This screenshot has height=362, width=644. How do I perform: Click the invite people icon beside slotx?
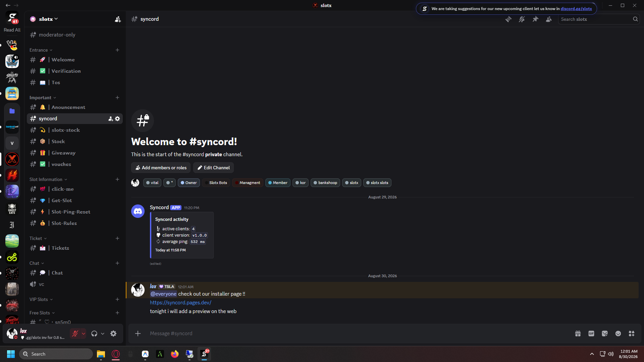click(x=118, y=19)
